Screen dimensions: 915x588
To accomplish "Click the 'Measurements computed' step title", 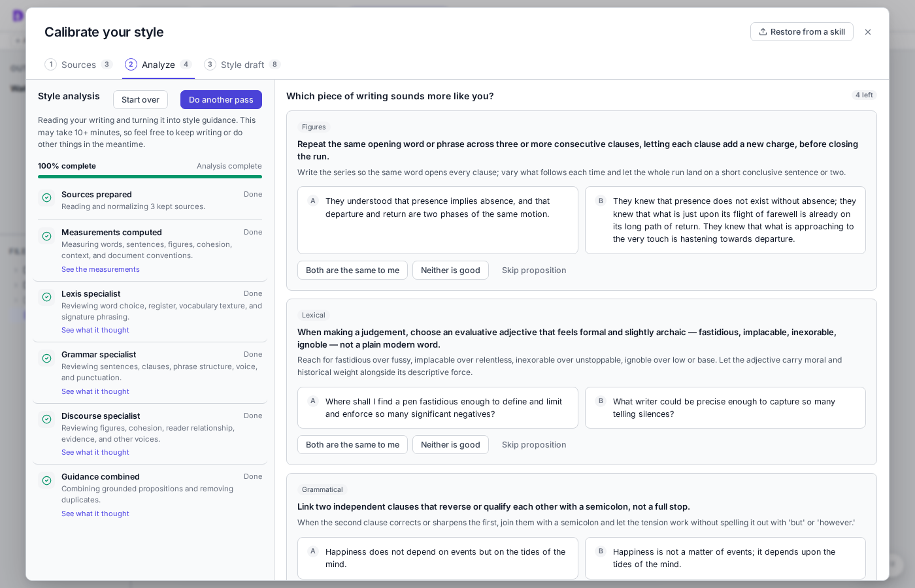I will coord(112,233).
